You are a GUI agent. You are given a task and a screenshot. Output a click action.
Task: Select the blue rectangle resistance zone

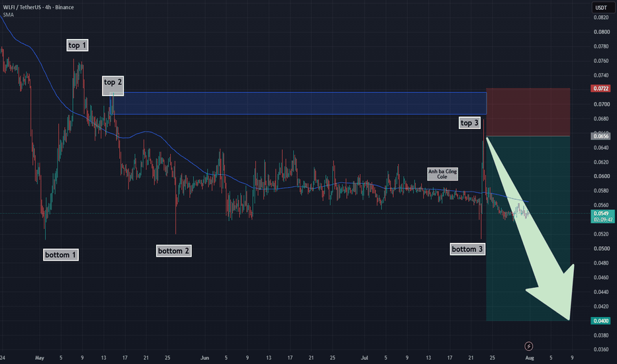(300, 103)
